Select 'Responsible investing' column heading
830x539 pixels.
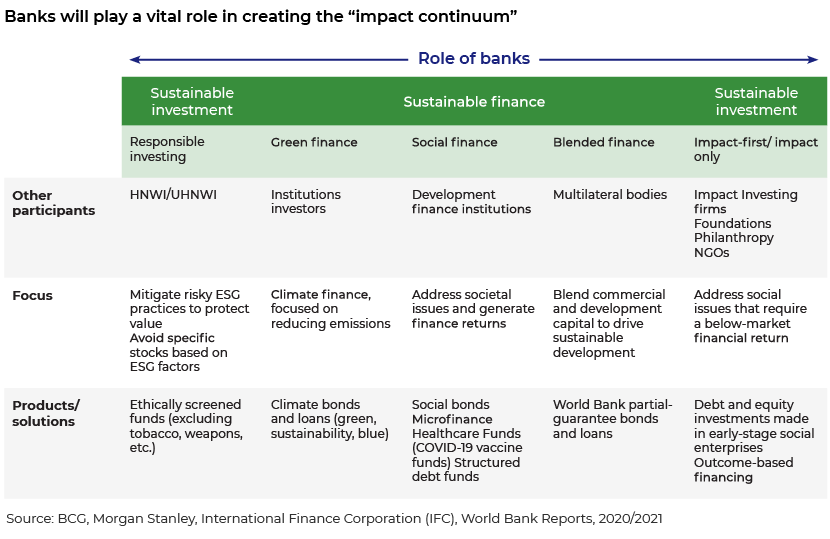tap(167, 149)
